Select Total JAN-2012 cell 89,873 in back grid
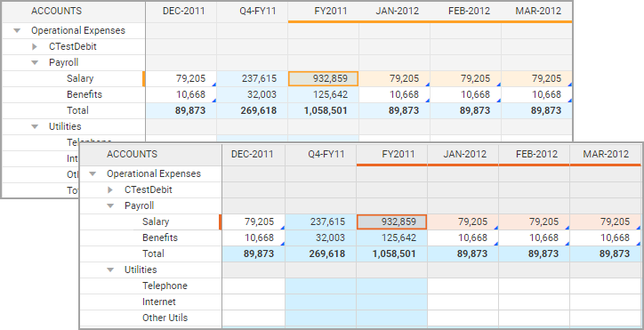This screenshot has height=330, width=644. pyautogui.click(x=395, y=110)
